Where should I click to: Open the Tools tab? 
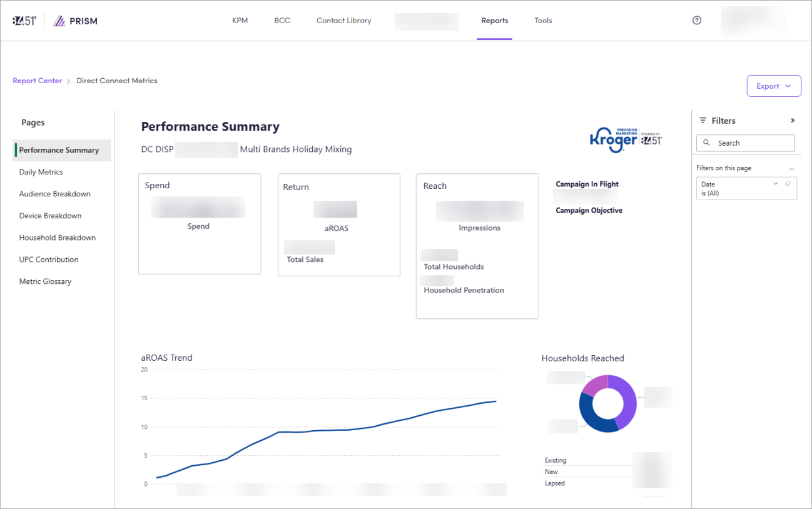(x=543, y=21)
